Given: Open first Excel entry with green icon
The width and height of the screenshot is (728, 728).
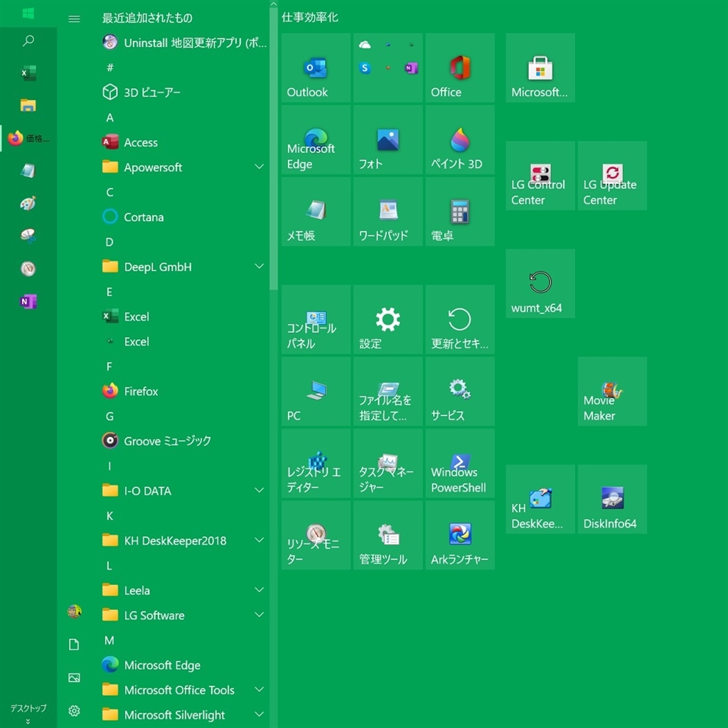Looking at the screenshot, I should 183,316.
